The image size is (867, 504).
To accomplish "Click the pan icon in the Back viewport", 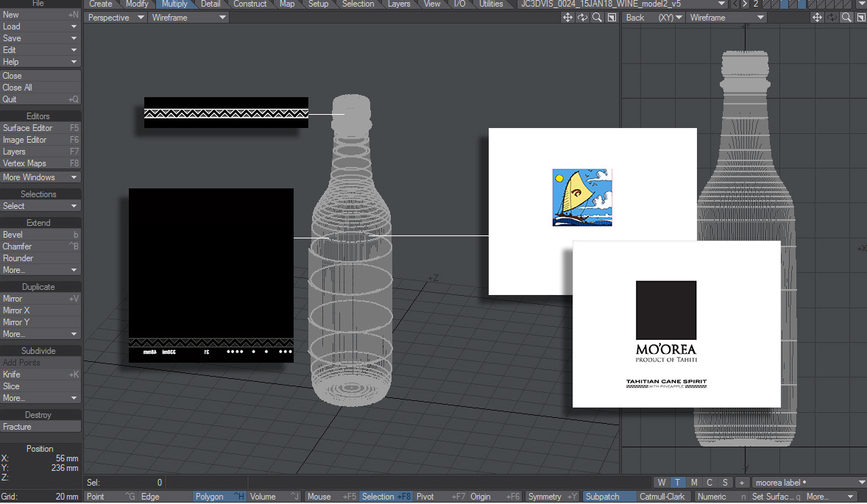I will (817, 18).
